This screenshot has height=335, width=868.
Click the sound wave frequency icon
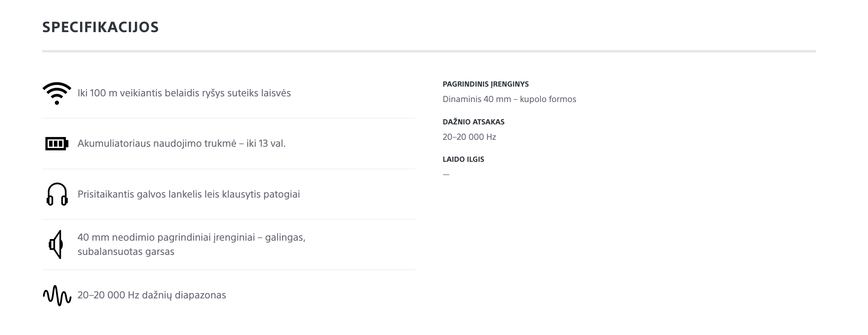(x=57, y=295)
